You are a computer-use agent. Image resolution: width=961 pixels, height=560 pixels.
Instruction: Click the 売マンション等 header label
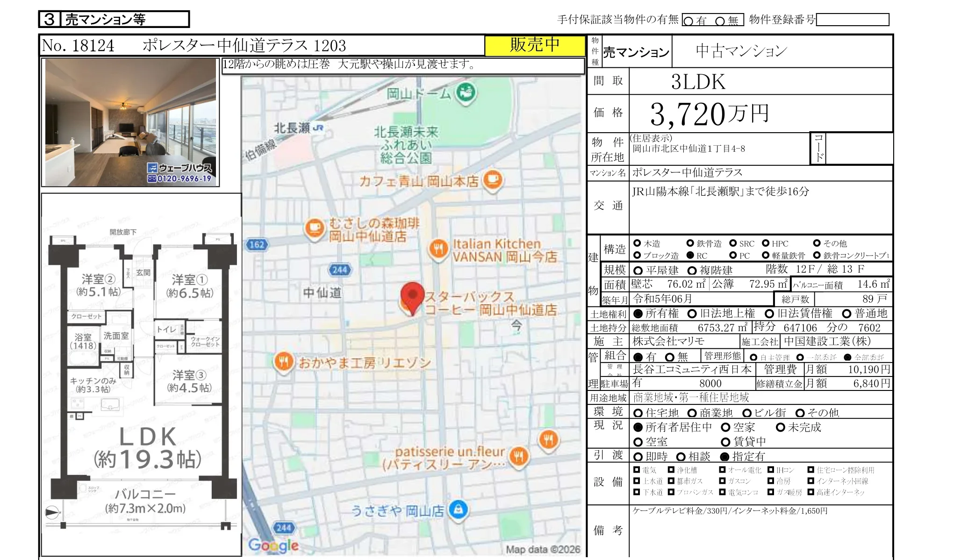point(105,19)
